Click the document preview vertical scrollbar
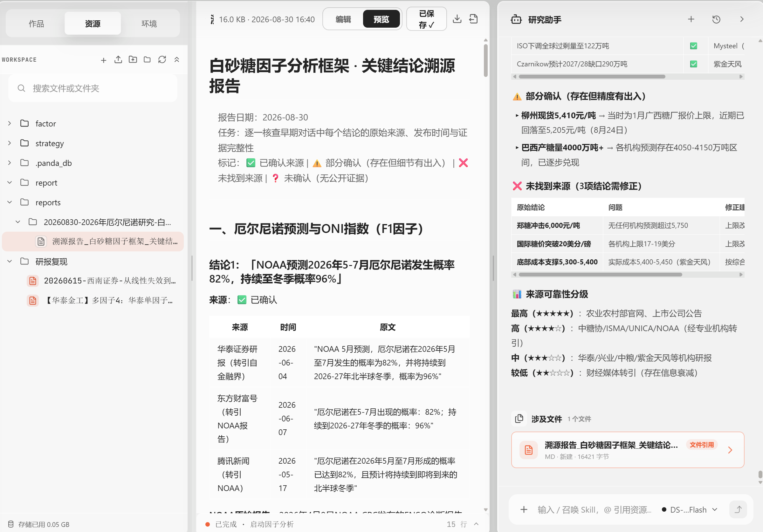763x532 pixels. [x=486, y=60]
